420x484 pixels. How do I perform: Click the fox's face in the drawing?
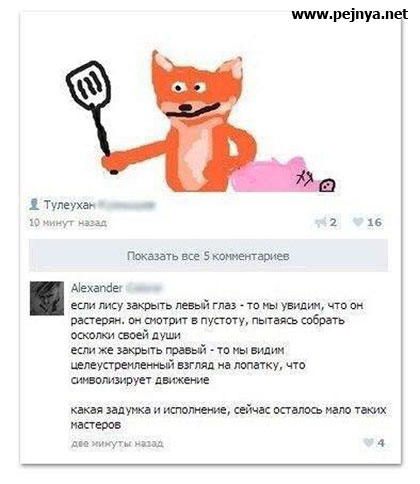[x=197, y=88]
